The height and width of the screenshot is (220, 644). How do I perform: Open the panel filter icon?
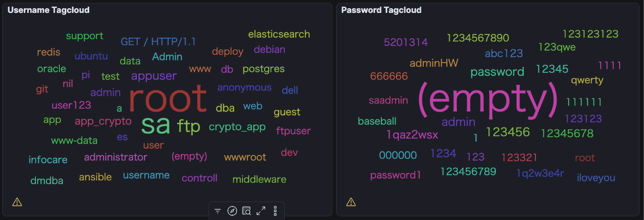(218, 211)
